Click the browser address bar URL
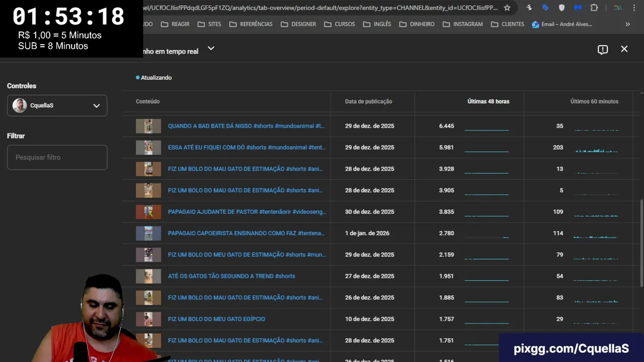 click(320, 8)
